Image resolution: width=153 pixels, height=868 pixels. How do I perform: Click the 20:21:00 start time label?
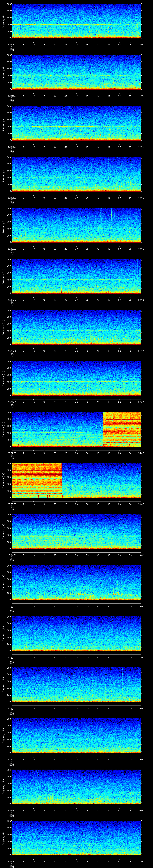tap(12, 402)
